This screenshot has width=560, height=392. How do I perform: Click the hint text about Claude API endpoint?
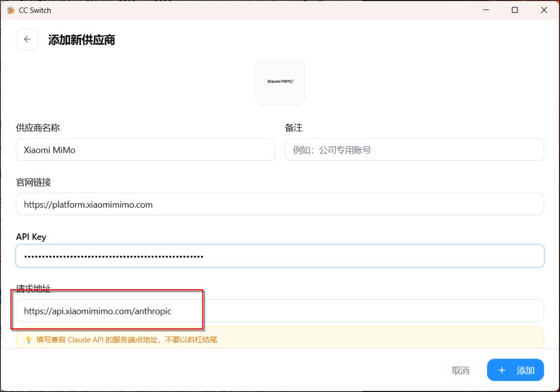tap(126, 340)
